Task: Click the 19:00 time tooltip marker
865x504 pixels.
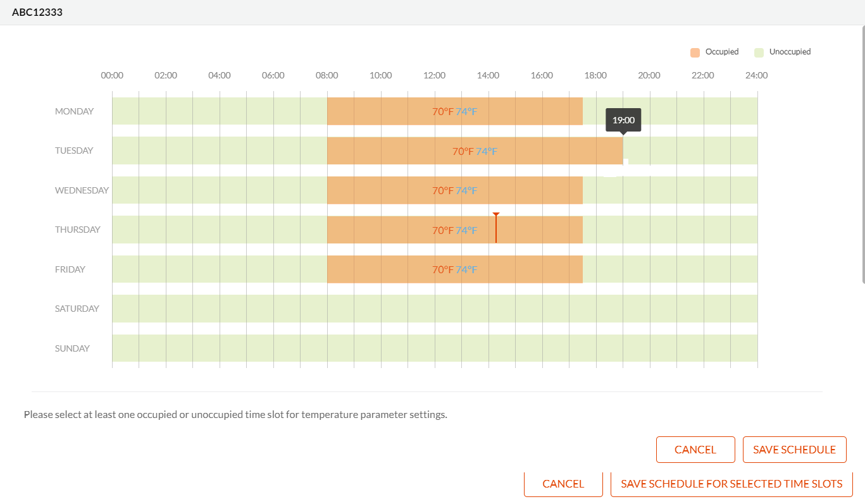Action: (623, 119)
